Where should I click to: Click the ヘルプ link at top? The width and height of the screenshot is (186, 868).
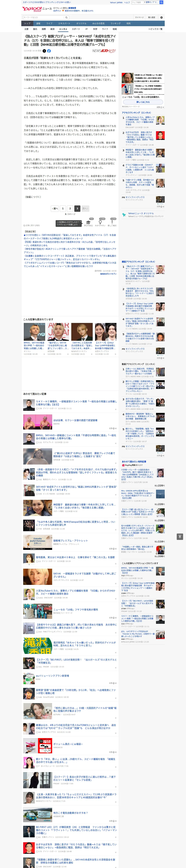[127, 2]
